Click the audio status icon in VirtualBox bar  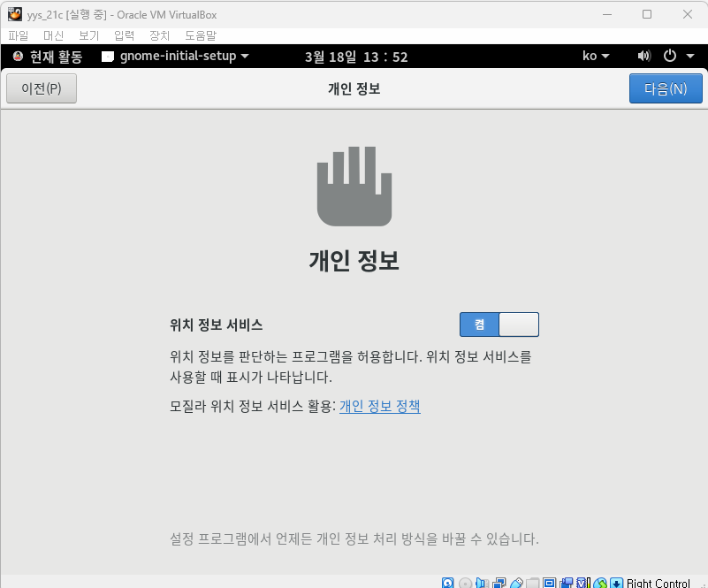(x=482, y=584)
